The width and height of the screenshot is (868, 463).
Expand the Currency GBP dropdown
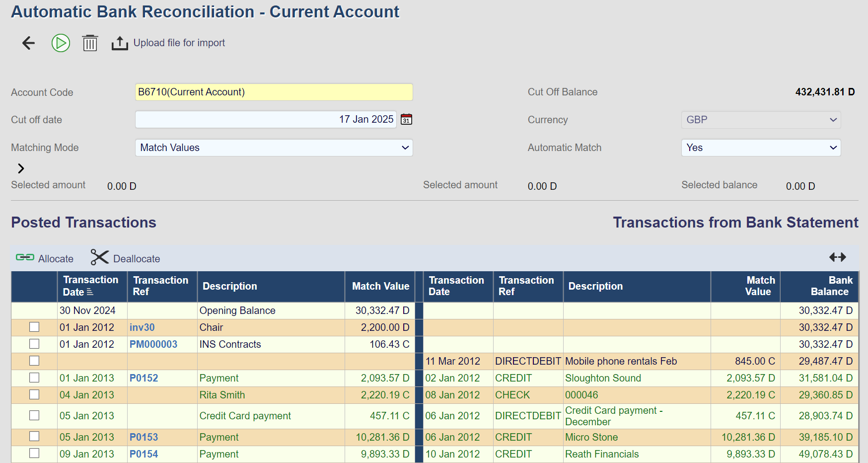point(760,120)
